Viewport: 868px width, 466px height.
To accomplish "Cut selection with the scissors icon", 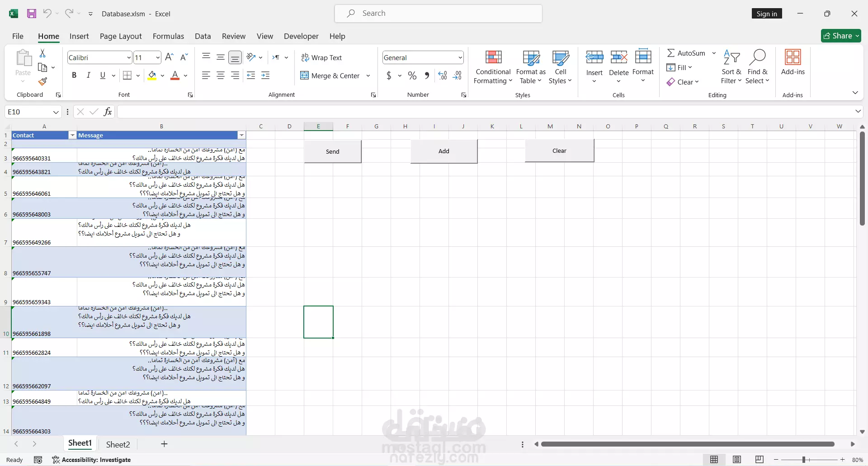I will pos(42,53).
